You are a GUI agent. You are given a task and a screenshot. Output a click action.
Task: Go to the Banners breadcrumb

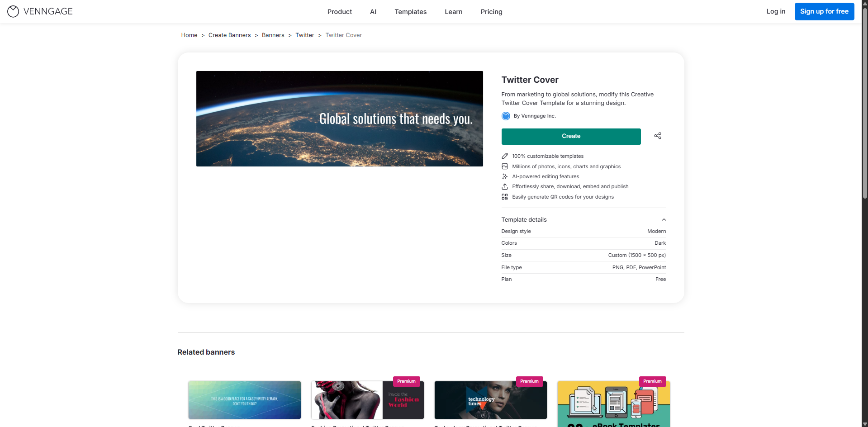(273, 35)
